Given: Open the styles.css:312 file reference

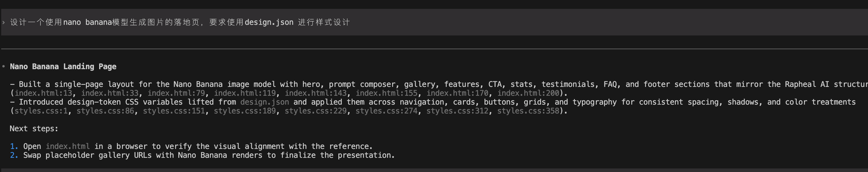Looking at the screenshot, I should [457, 111].
